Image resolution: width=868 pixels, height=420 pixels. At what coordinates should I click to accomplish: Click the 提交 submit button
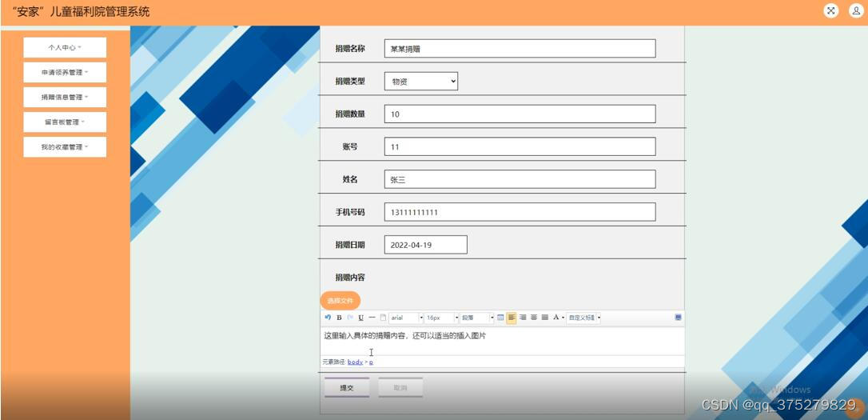(347, 388)
